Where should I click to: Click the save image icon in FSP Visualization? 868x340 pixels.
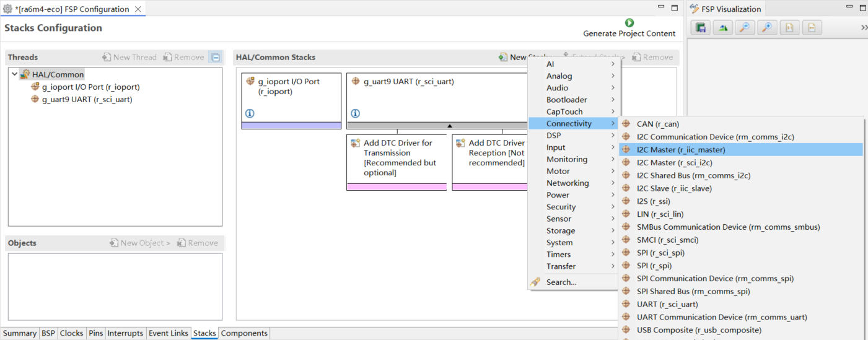coord(701,28)
